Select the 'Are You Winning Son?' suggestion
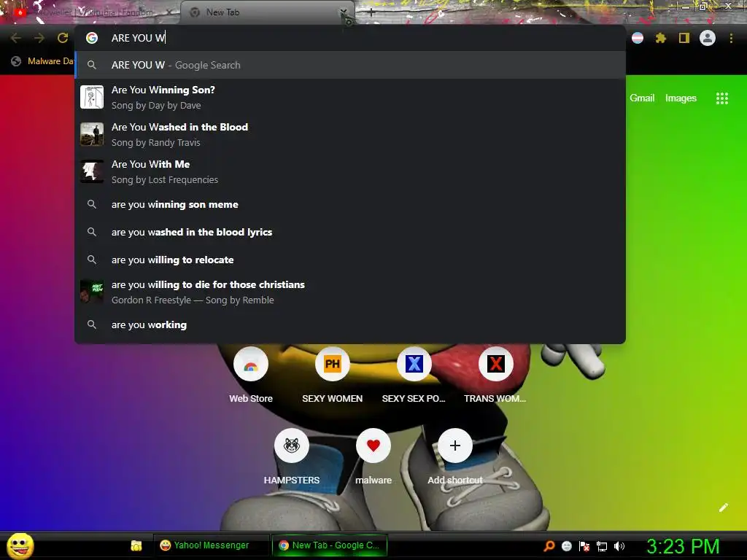The image size is (747, 560). tap(350, 97)
